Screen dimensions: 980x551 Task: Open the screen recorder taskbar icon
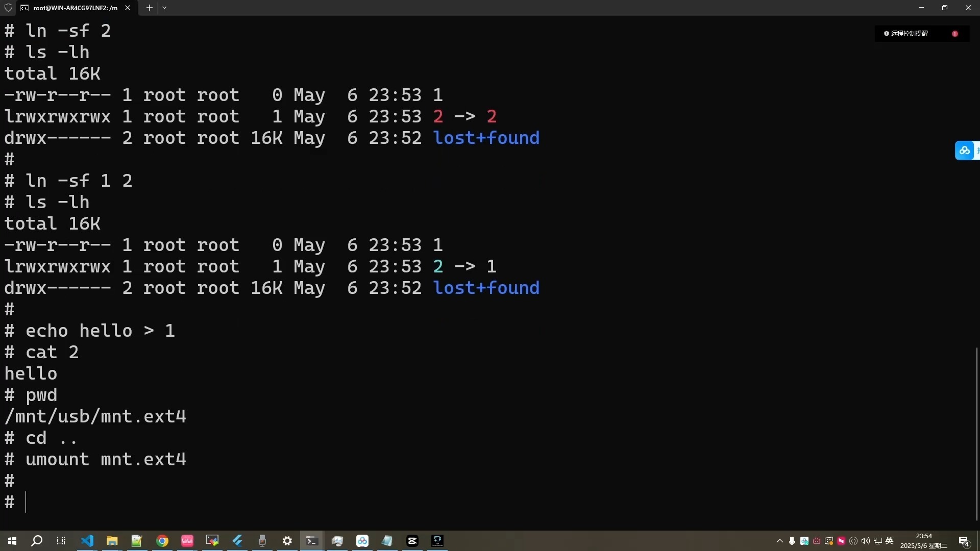(437, 541)
